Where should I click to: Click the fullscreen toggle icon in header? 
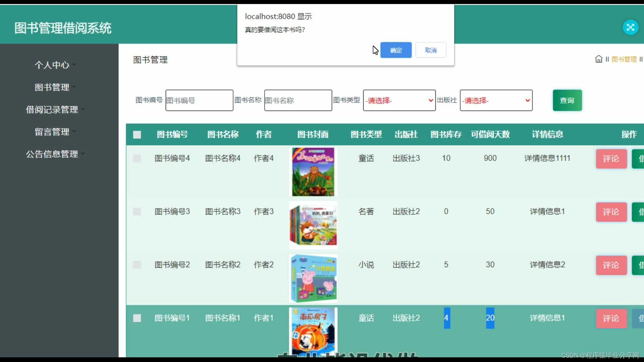(630, 27)
